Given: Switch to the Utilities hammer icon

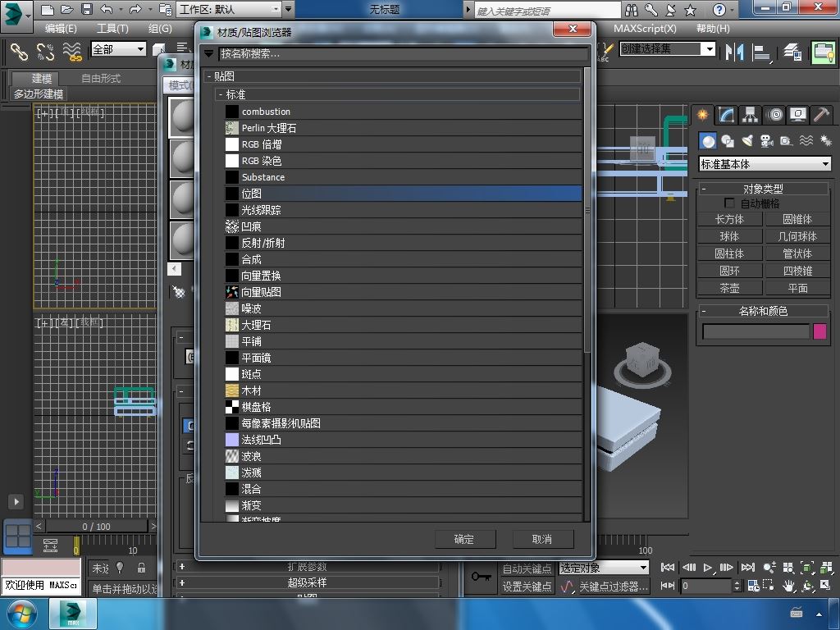Looking at the screenshot, I should tap(821, 115).
